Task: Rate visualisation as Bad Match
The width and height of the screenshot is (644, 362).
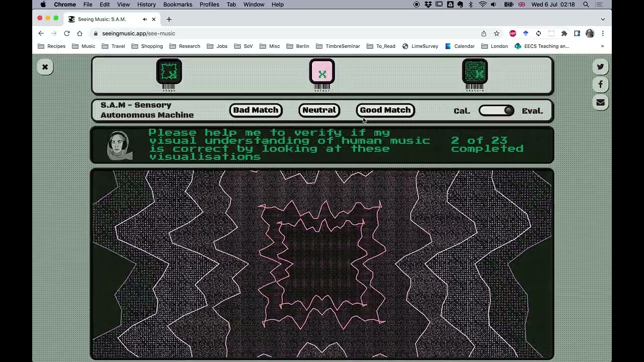Action: click(256, 110)
